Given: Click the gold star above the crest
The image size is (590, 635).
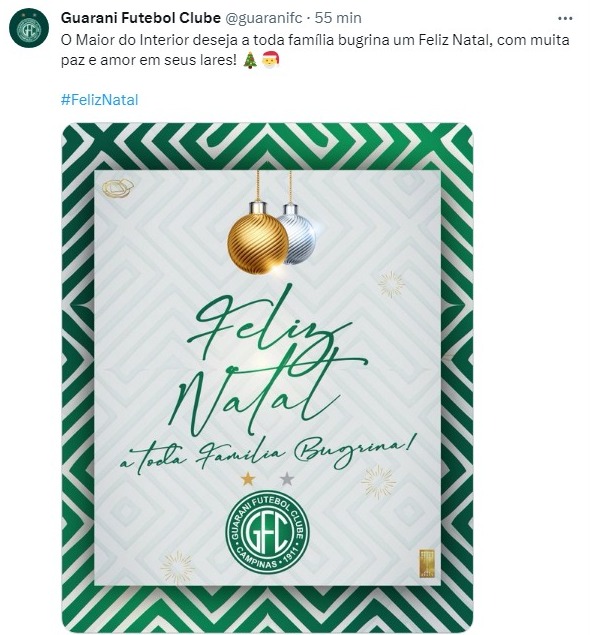Looking at the screenshot, I should [x=248, y=479].
